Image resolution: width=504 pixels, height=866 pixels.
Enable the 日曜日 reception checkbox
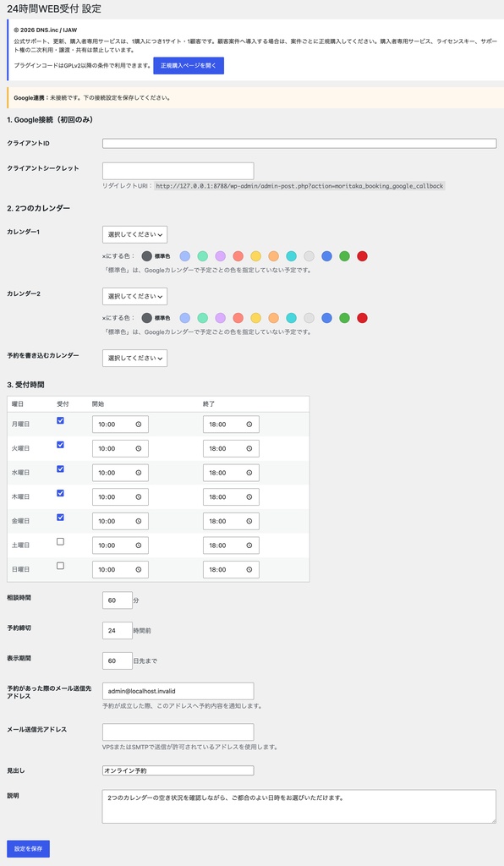tap(60, 566)
